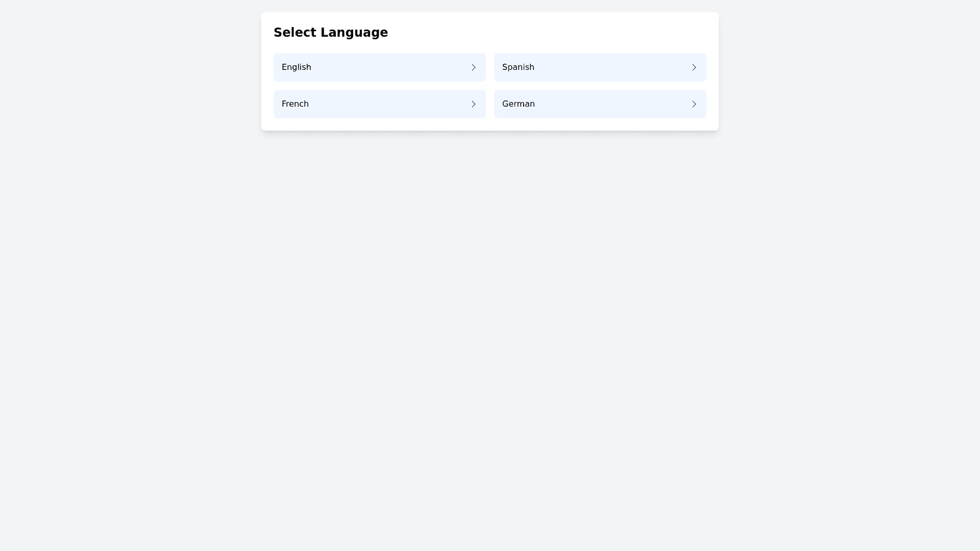The image size is (980, 551).
Task: Choose German from the language list
Action: point(600,104)
